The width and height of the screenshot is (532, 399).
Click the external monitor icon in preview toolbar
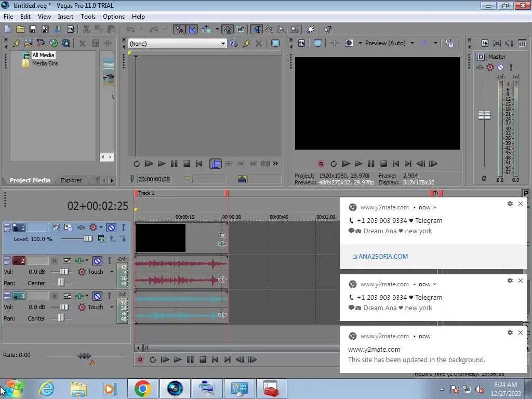(317, 43)
